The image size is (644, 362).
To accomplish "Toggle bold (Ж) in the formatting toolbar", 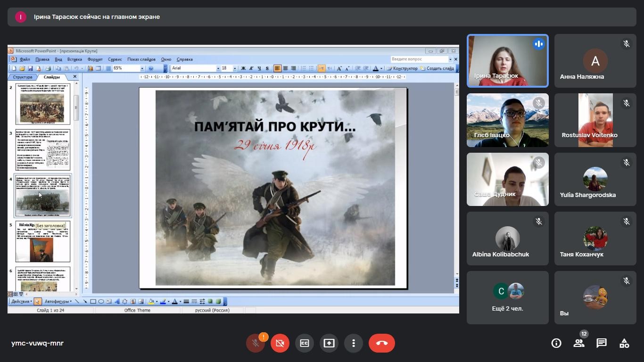I will (243, 68).
